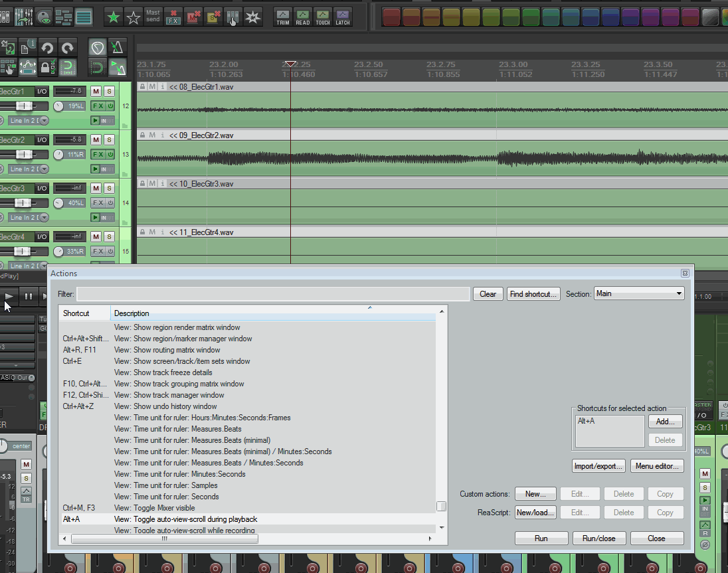This screenshot has width=728, height=573.
Task: Mute the ElecGtr3 track
Action: coord(96,189)
